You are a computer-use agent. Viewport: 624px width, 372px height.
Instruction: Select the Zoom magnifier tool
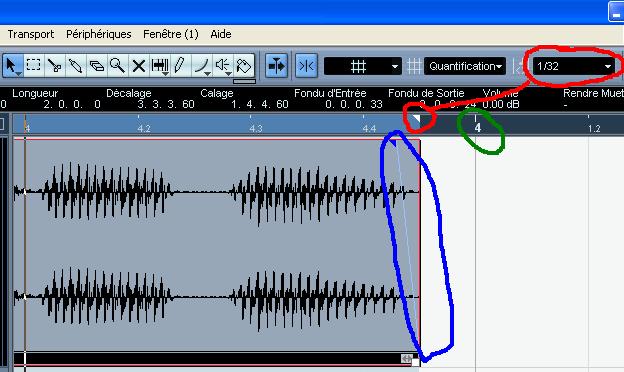click(118, 66)
